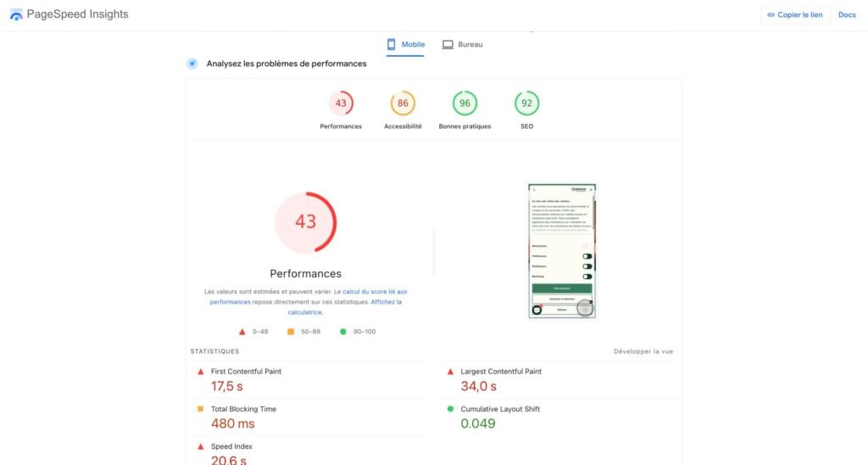
Task: Click the large Performances 43 circle gauge
Action: [x=305, y=222]
